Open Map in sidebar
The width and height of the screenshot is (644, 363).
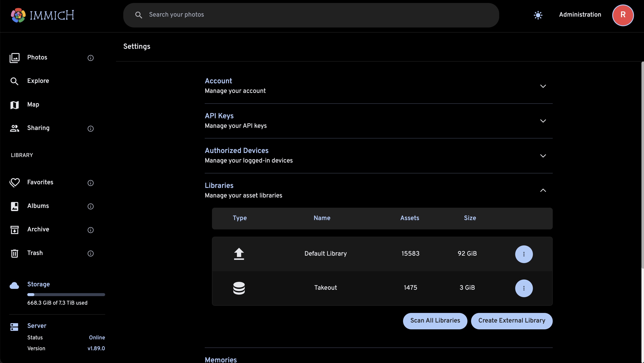(x=33, y=104)
